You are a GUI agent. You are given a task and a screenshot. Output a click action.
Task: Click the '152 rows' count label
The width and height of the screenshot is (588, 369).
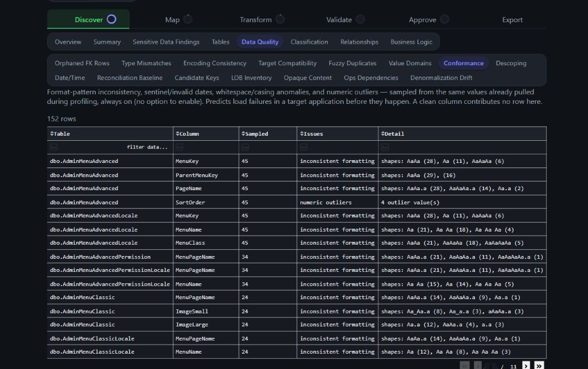click(x=61, y=119)
